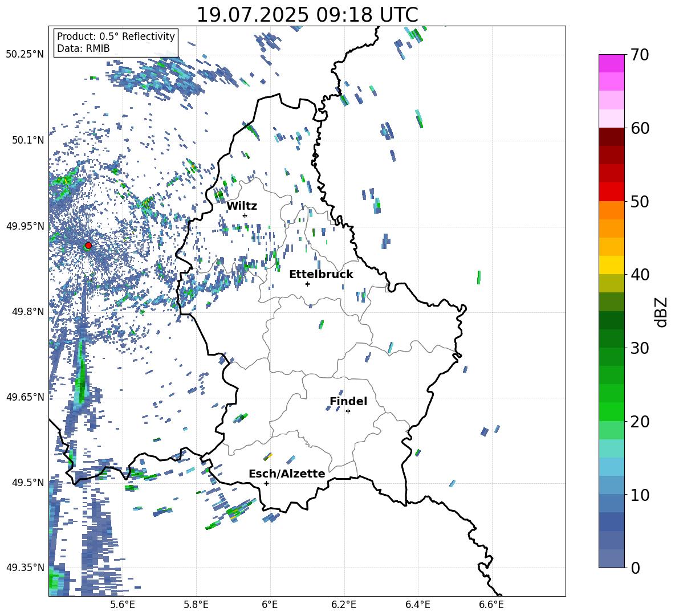Click the 20 tick label on colorbar
The width and height of the screenshot is (675, 616).
639,422
